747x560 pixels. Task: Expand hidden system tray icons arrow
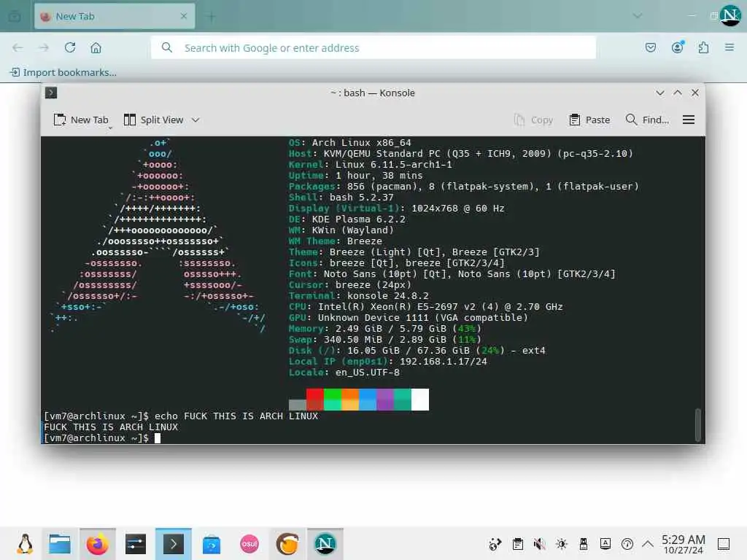(648, 544)
